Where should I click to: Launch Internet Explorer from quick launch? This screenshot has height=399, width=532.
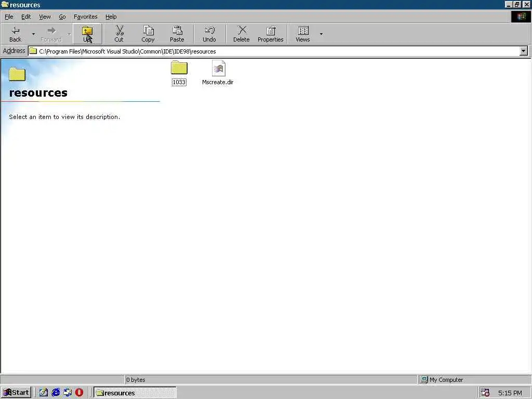tap(56, 393)
